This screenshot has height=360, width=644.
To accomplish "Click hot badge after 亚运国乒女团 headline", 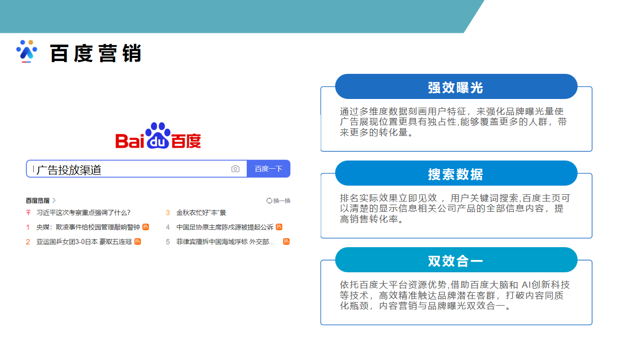I will click(138, 241).
